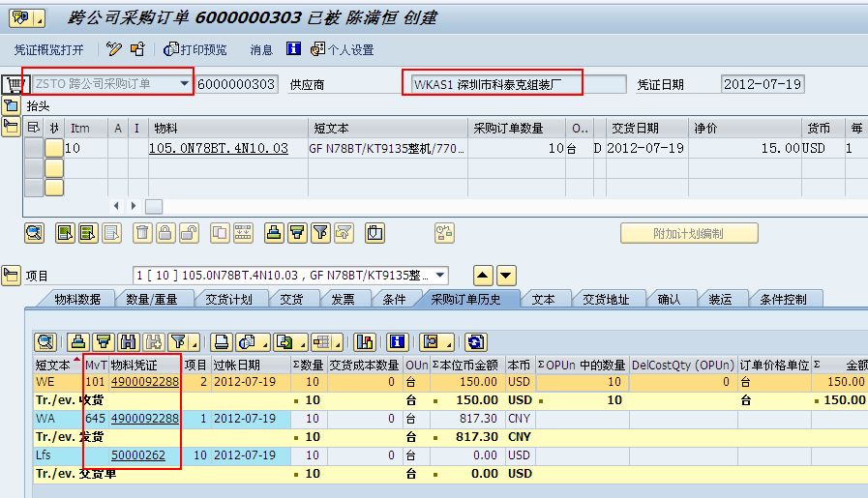Collapse the 项目 item detail section
Viewport: 868px width, 498px height.
click(x=11, y=275)
